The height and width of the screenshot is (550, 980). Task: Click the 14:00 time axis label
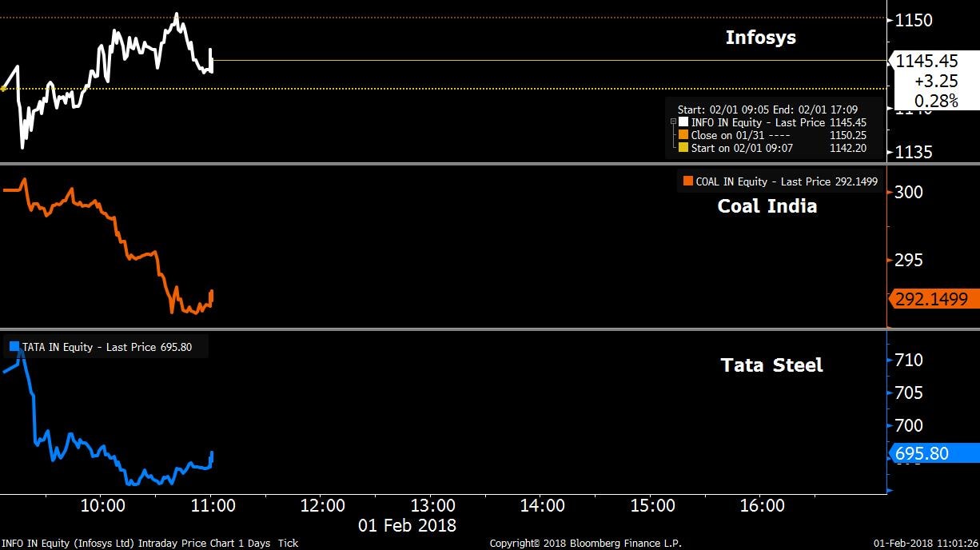pos(542,505)
